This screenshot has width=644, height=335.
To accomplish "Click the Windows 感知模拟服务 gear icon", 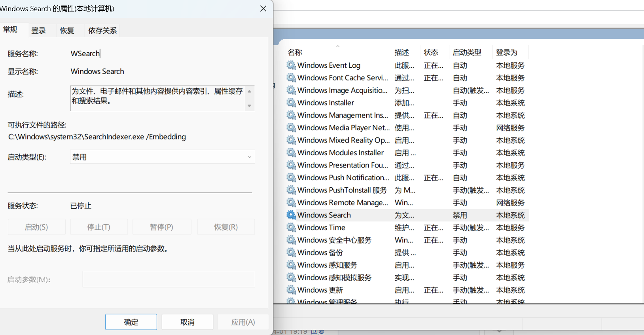I will click(291, 277).
